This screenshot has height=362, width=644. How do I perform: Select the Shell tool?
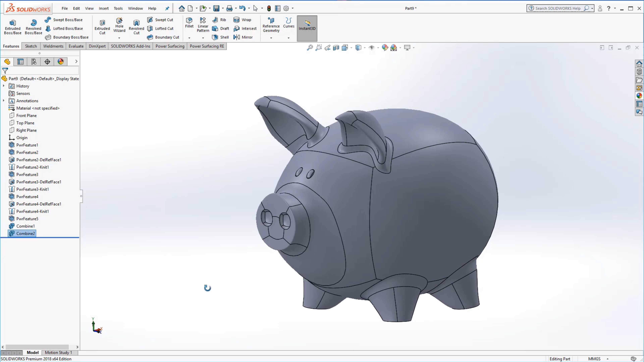(x=221, y=37)
